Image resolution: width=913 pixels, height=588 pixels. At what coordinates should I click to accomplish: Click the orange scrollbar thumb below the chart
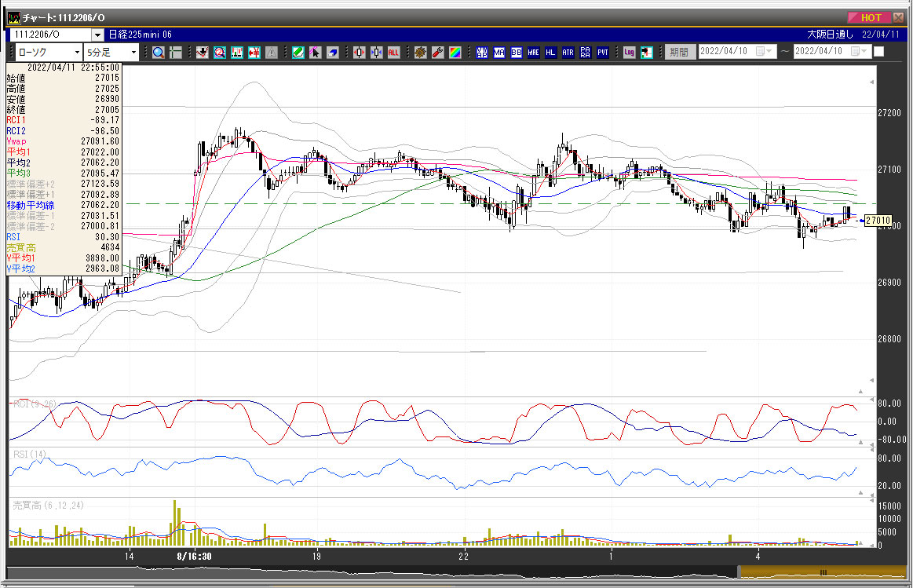[x=822, y=572]
